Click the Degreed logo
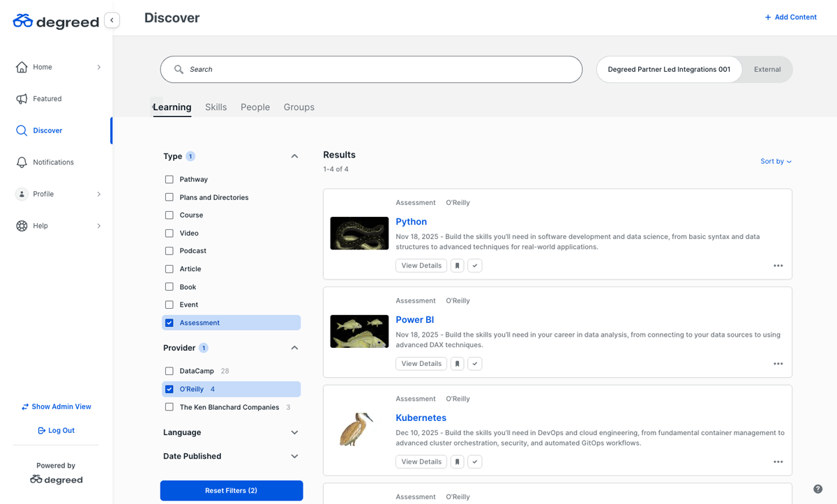This screenshot has height=504, width=837. [x=56, y=21]
